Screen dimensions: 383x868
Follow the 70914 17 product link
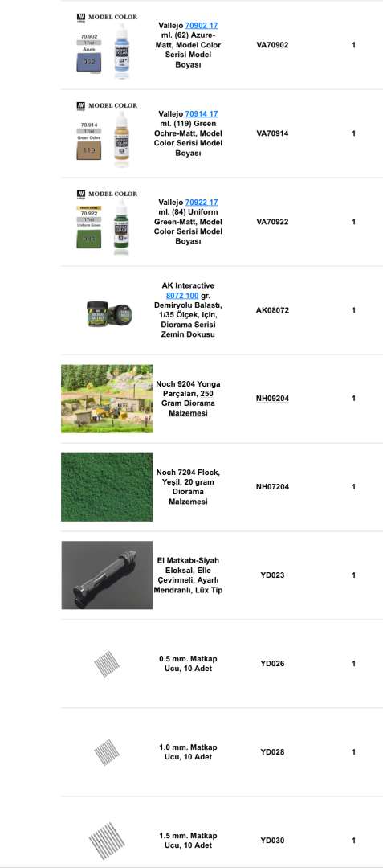click(202, 114)
